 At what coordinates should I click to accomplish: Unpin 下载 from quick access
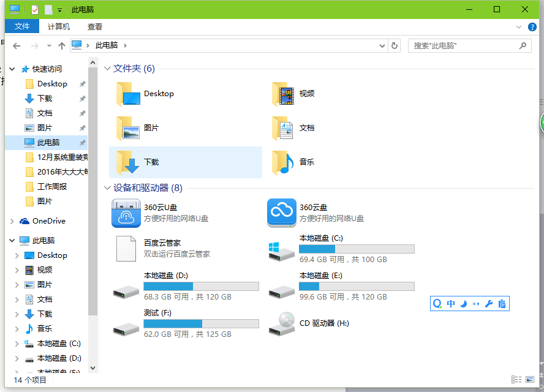click(82, 99)
